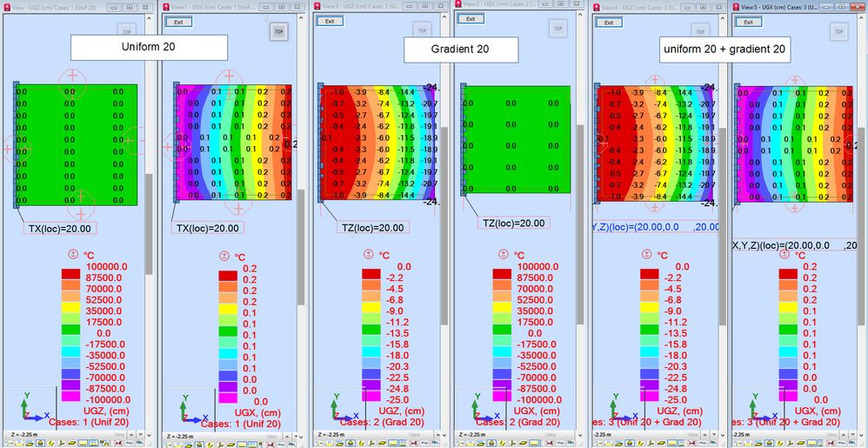Click 'Cases: 2 (Grad 20)' text in View:3 window
The height and width of the screenshot is (448, 868).
[381, 422]
